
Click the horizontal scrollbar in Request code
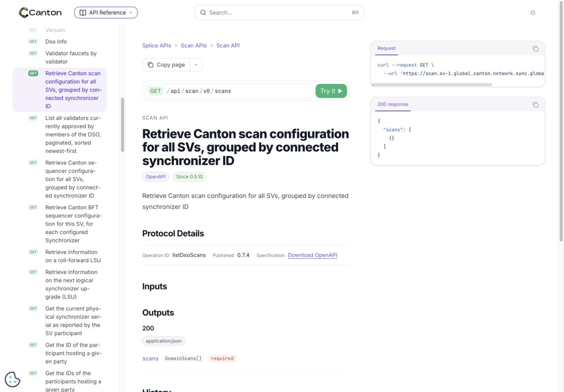click(x=431, y=85)
